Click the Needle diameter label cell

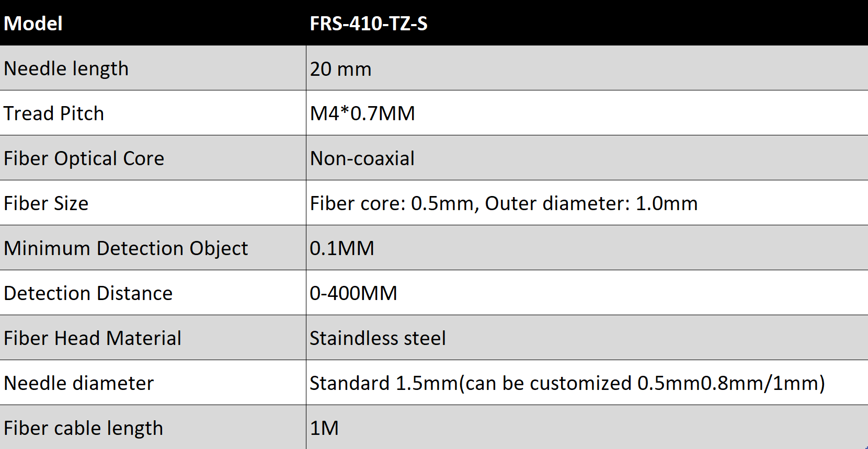click(153, 383)
